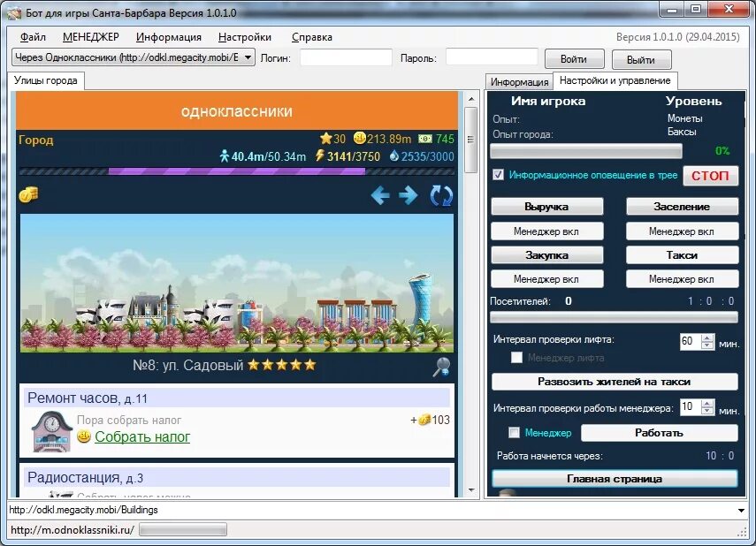Expand the URL address bar dropdown arrow

[x=741, y=510]
